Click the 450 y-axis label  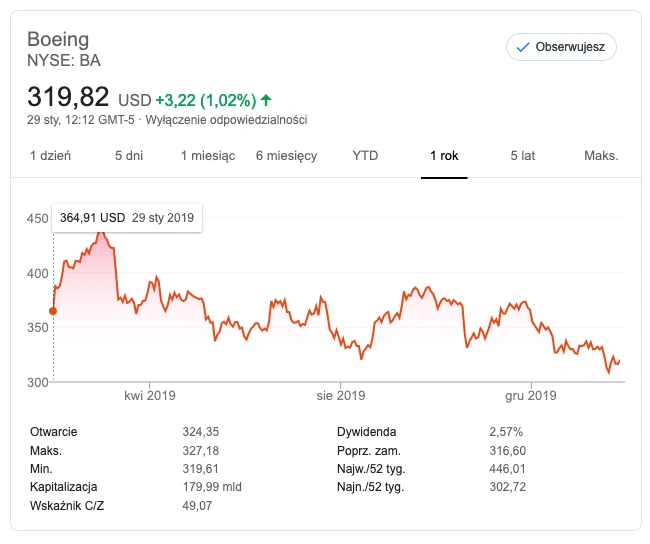(x=38, y=219)
